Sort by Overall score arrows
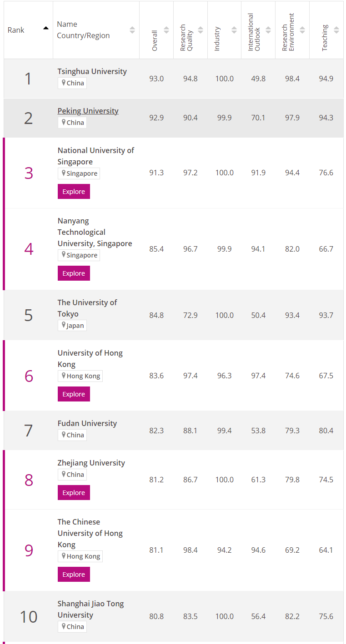This screenshot has width=346, height=644. (x=166, y=30)
